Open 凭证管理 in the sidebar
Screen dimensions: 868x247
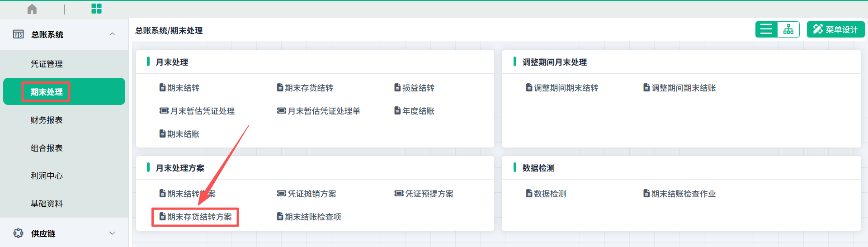pyautogui.click(x=47, y=64)
